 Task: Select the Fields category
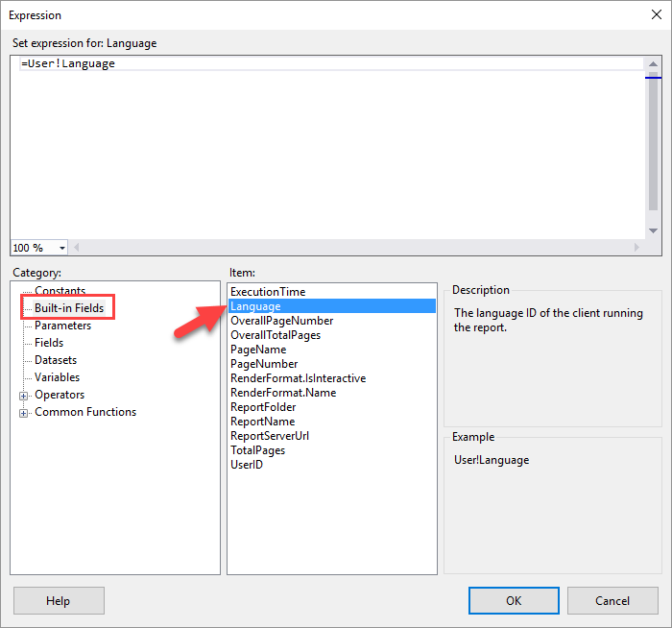coord(49,343)
